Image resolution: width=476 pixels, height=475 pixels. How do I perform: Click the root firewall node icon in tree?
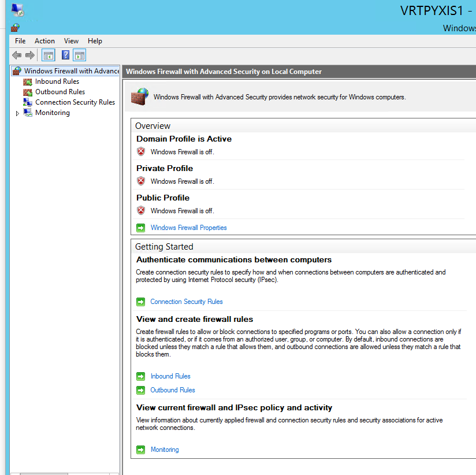[17, 70]
